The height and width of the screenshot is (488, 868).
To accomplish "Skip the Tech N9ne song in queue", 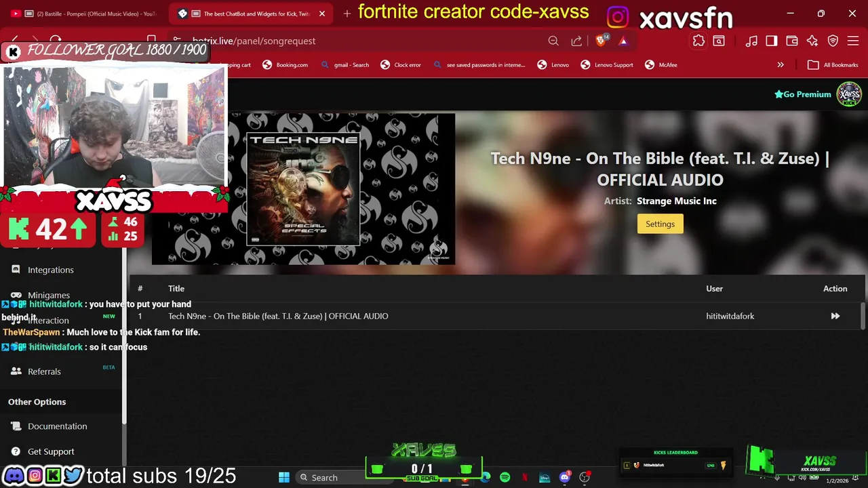I will 835,316.
